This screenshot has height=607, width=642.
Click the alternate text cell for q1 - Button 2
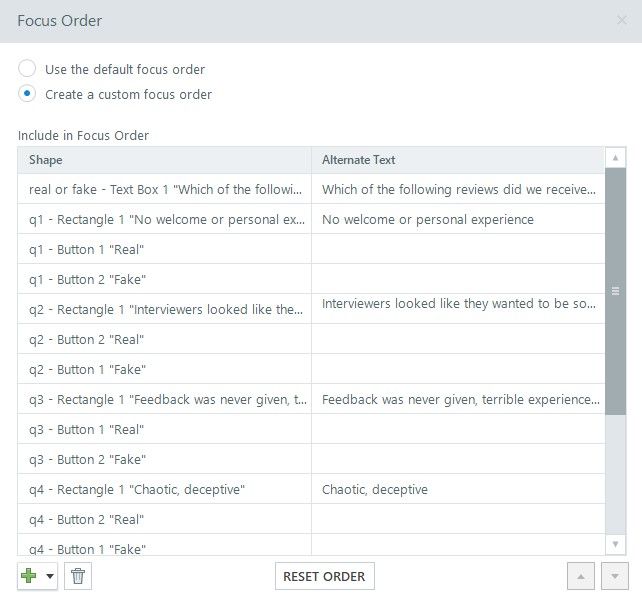[x=458, y=279]
